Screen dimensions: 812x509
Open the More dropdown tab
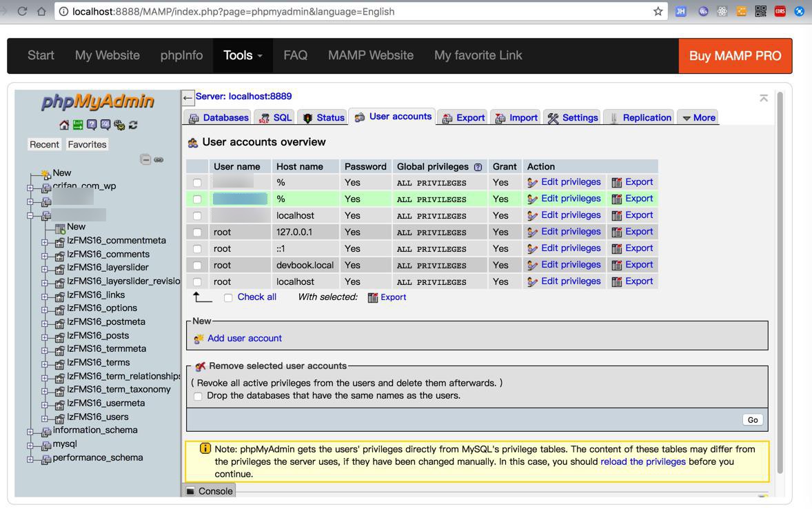[698, 118]
